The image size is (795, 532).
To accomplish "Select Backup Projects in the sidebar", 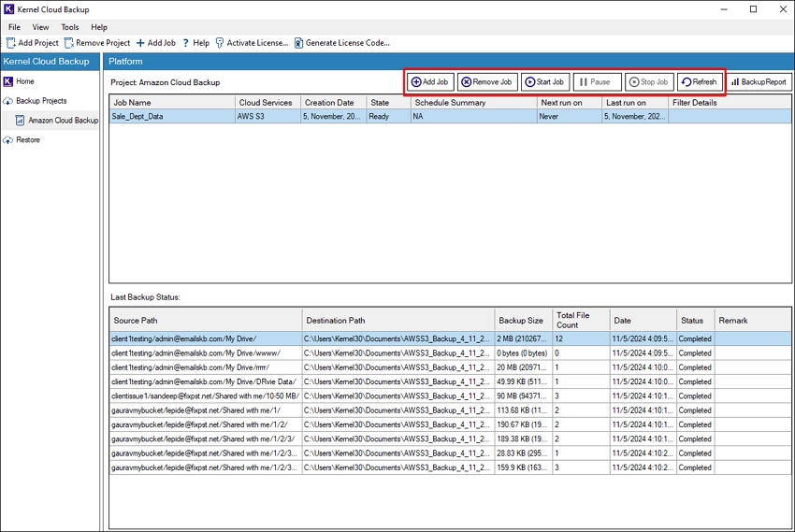I will 35,101.
